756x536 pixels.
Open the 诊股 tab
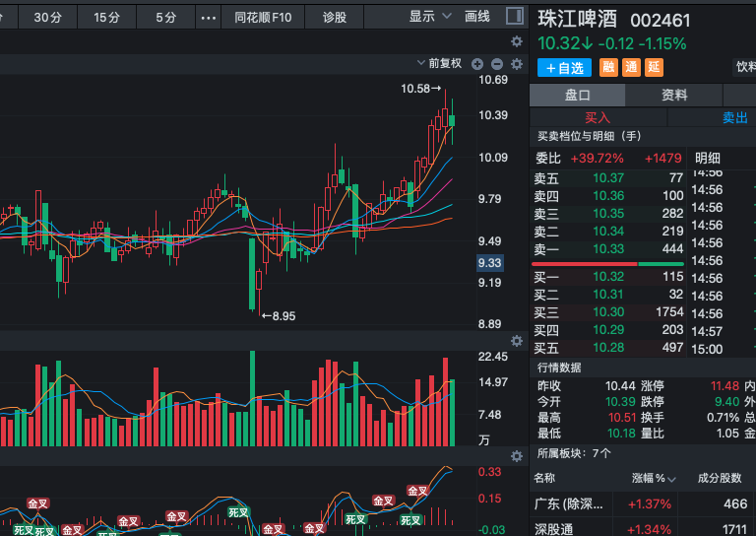tap(334, 18)
